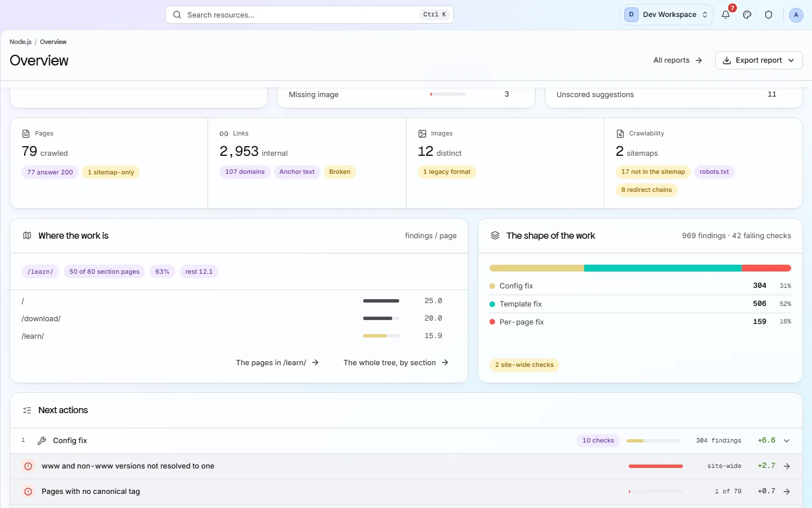Click the Template fix legend row
Viewport: 812px width, 508px height.
pyautogui.click(x=640, y=304)
